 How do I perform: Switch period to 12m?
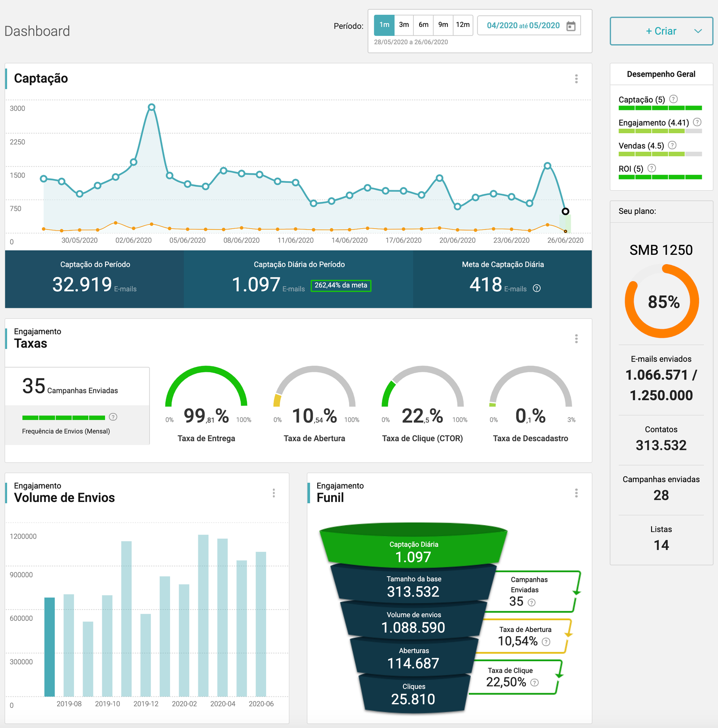coord(463,25)
